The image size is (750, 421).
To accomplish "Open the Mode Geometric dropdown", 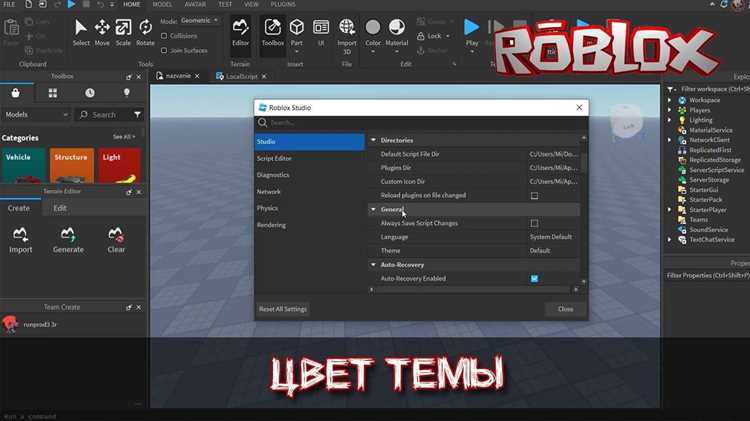I will coord(200,21).
